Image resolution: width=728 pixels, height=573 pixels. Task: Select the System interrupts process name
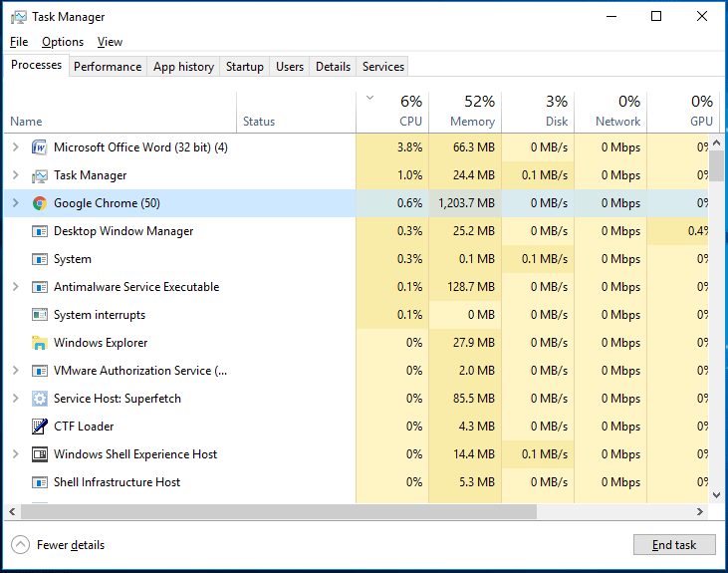pos(100,315)
